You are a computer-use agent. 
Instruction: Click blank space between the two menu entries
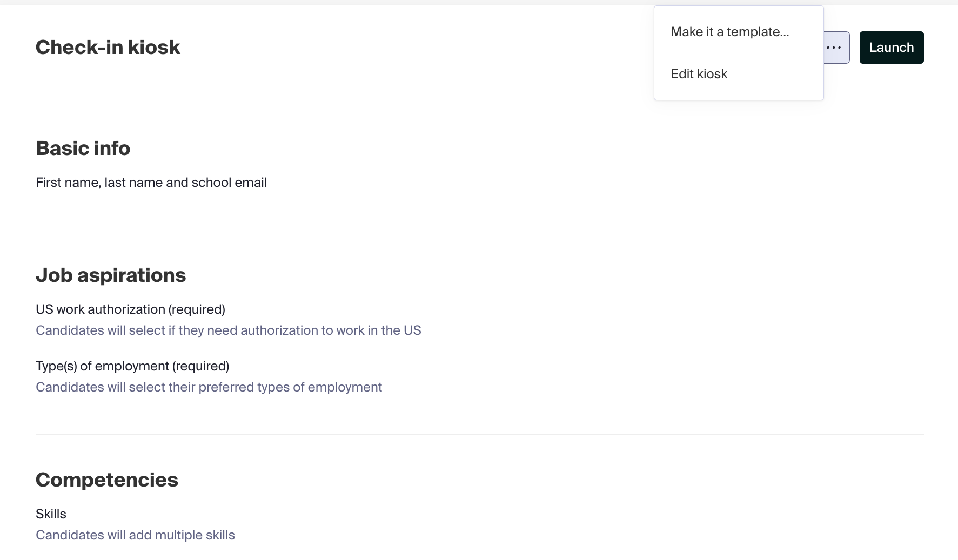(x=739, y=53)
